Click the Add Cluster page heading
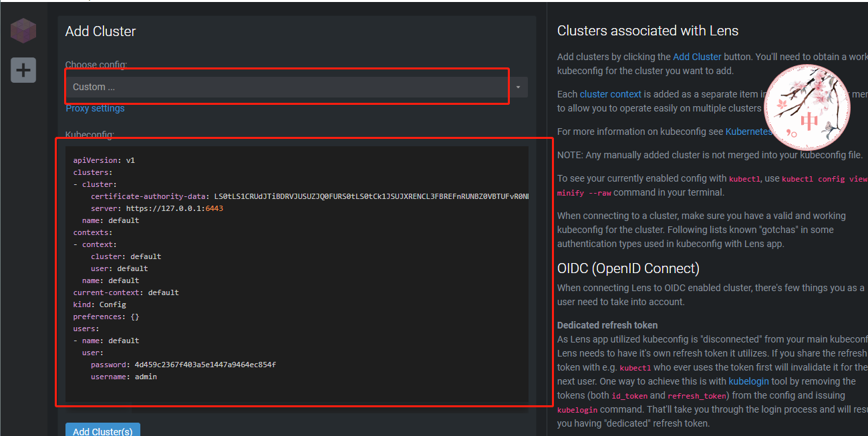Screen dimensions: 868x436 tap(100, 31)
